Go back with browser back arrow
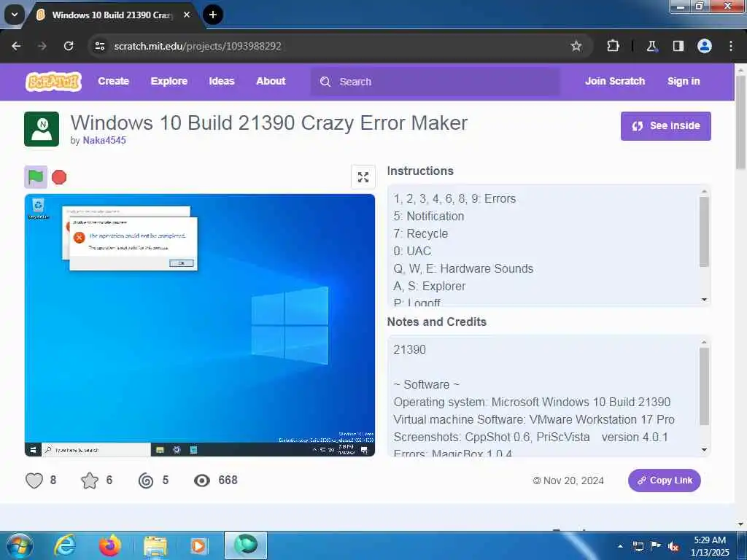This screenshot has height=560, width=747. pos(16,46)
